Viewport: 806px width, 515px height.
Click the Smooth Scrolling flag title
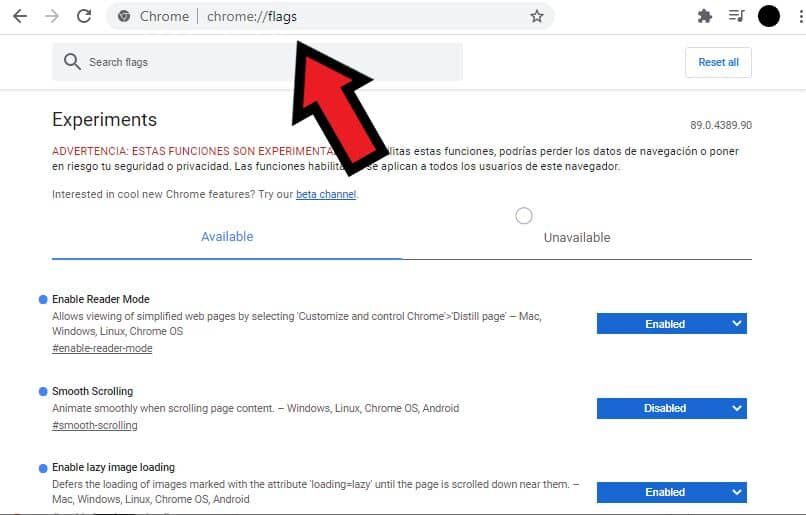(93, 391)
